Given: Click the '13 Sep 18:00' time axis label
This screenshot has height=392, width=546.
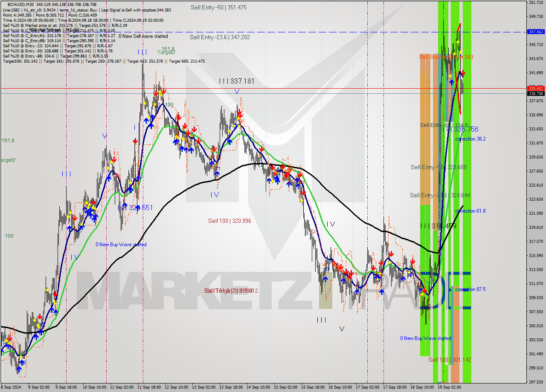Looking at the screenshot, I should 231,387.
